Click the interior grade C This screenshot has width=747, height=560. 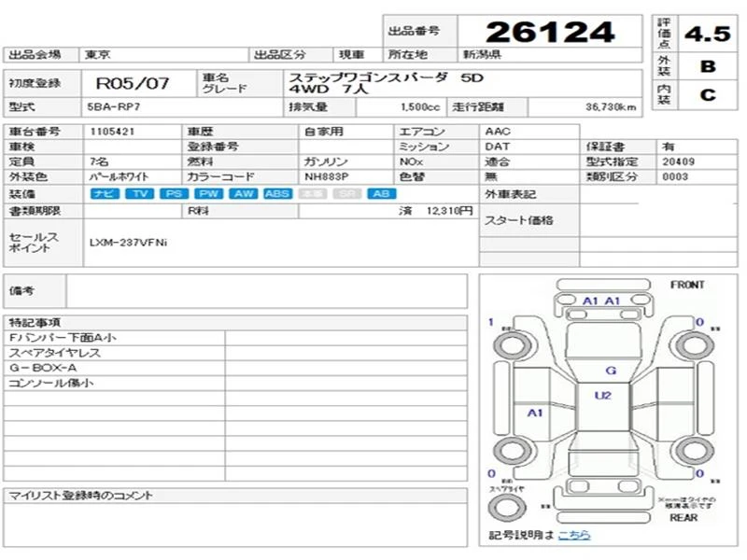708,95
